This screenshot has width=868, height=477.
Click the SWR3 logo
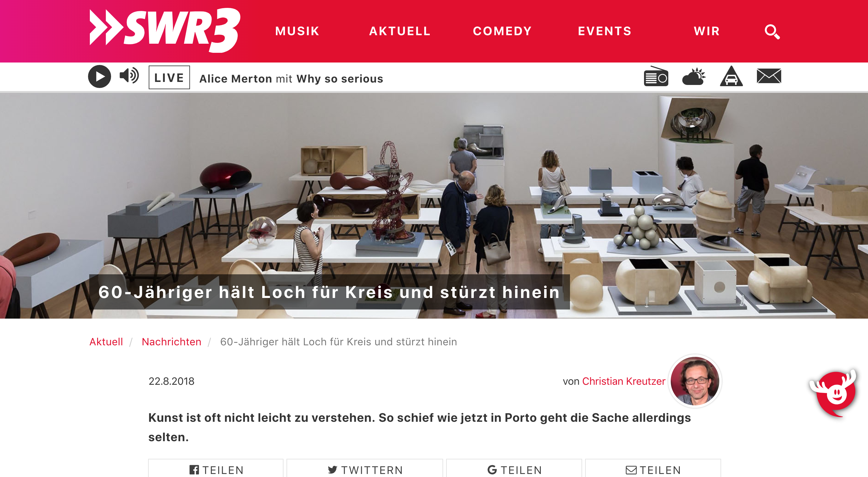click(165, 30)
